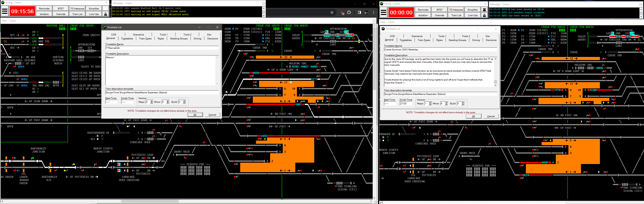Increase Minor version in left Timetable List
This screenshot has width=644, height=204.
(168, 101)
